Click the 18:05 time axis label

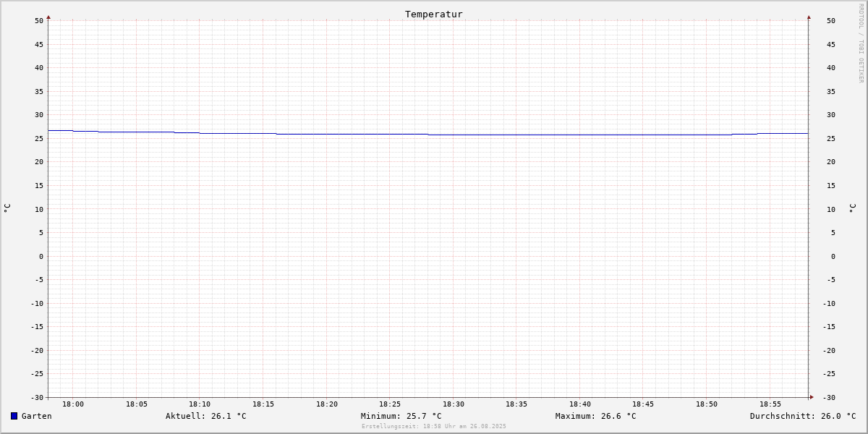click(x=137, y=404)
